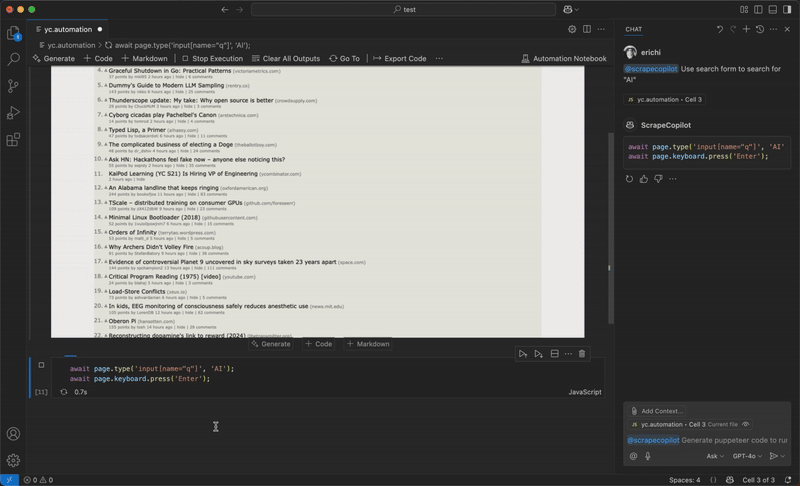The width and height of the screenshot is (800, 486).
Task: Click Add Context in chat input
Action: click(656, 411)
